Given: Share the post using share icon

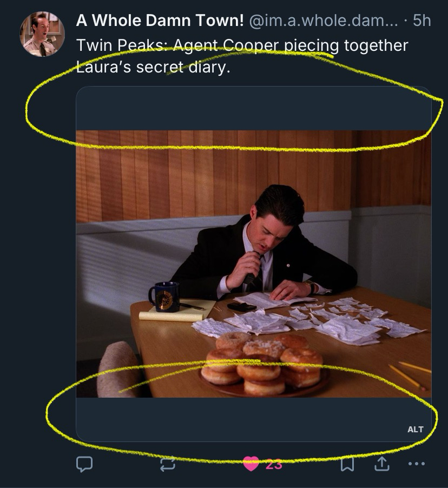Looking at the screenshot, I should tap(381, 464).
